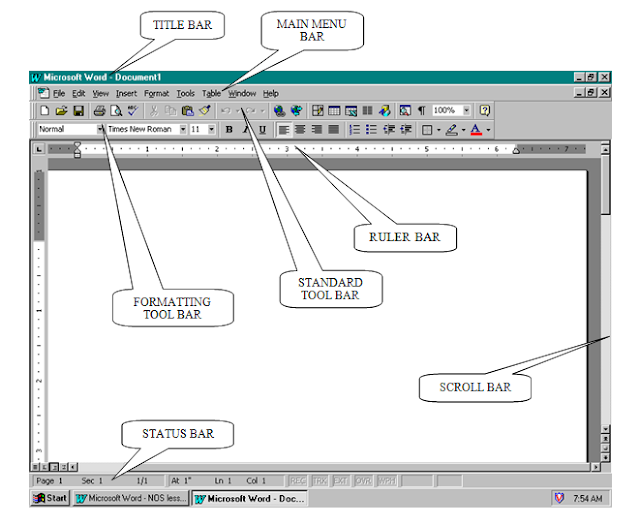
Task: Switch to Microsoft Word - NOS less... taskbar window
Action: pos(131,498)
